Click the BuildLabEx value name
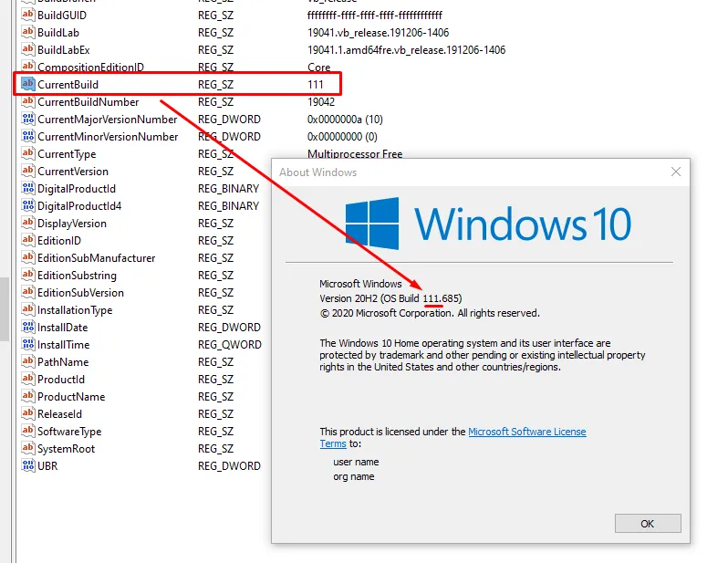This screenshot has height=563, width=728. coord(64,49)
